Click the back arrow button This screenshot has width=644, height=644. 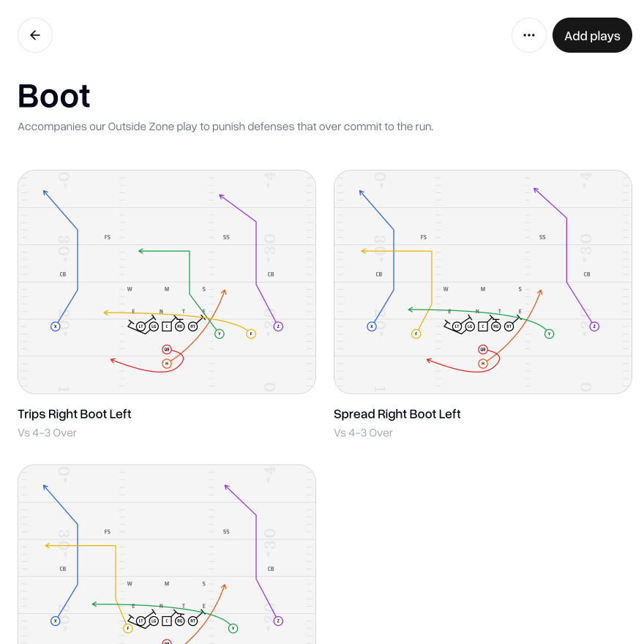(35, 35)
